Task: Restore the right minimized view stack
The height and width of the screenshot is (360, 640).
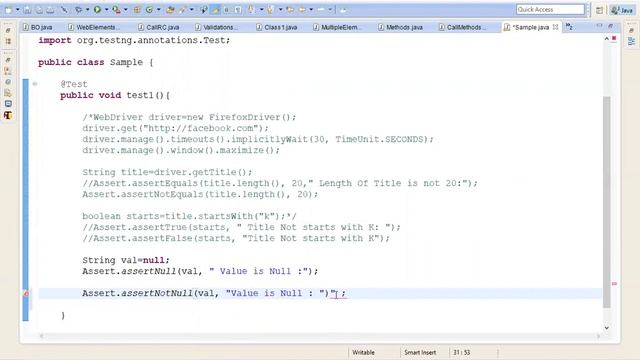Action: pyautogui.click(x=631, y=31)
